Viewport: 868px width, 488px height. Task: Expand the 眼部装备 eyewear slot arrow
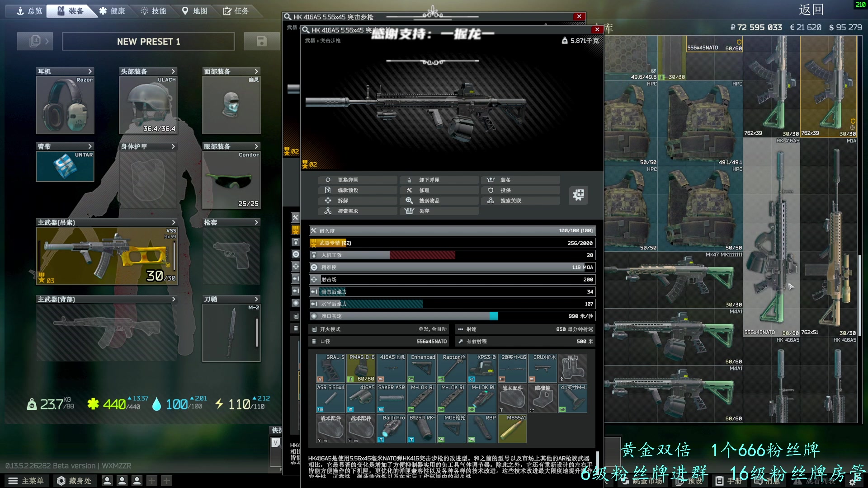256,146
